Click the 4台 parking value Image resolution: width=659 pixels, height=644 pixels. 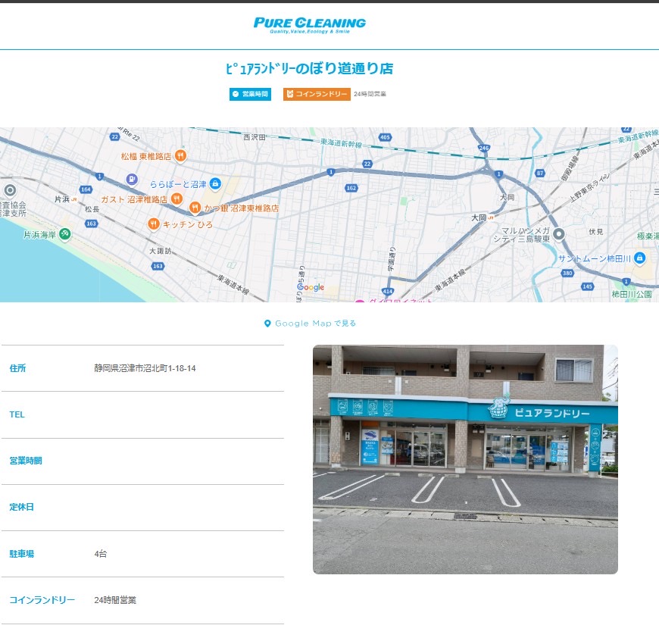point(101,554)
